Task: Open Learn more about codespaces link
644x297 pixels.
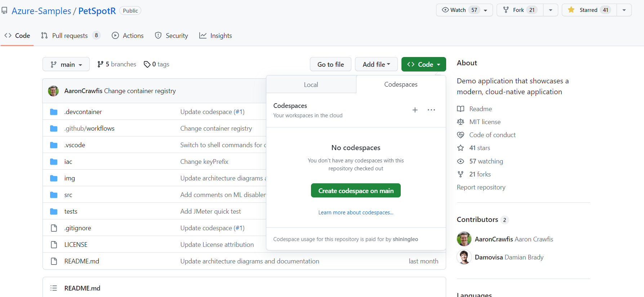Action: point(356,213)
